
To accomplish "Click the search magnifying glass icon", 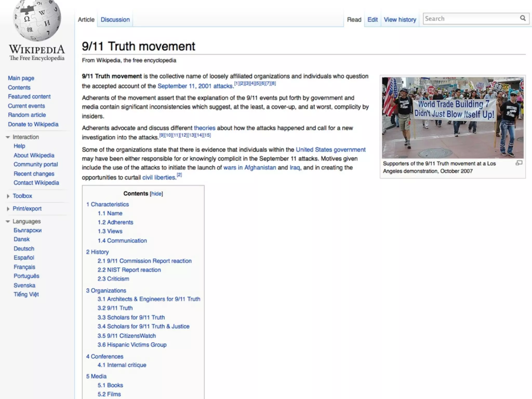I will [523, 18].
